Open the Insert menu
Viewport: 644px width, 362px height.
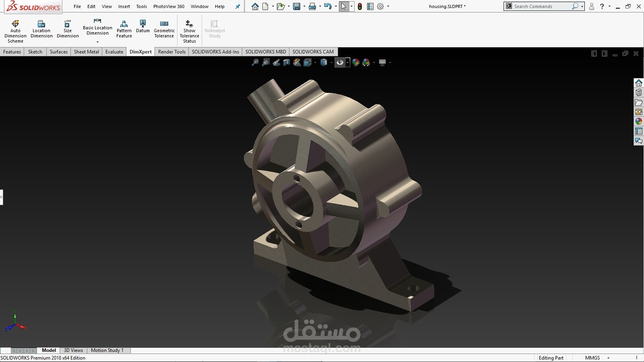124,6
